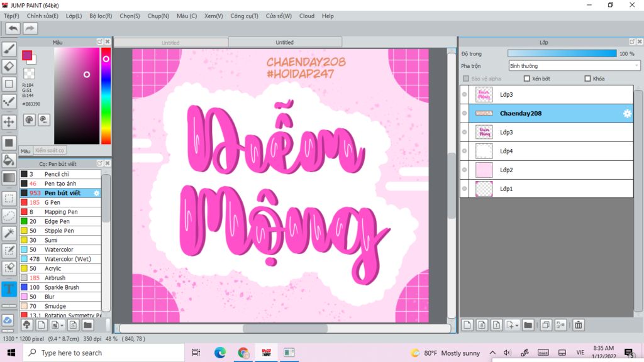
Task: Click the foreground color swatch
Action: coord(27,55)
